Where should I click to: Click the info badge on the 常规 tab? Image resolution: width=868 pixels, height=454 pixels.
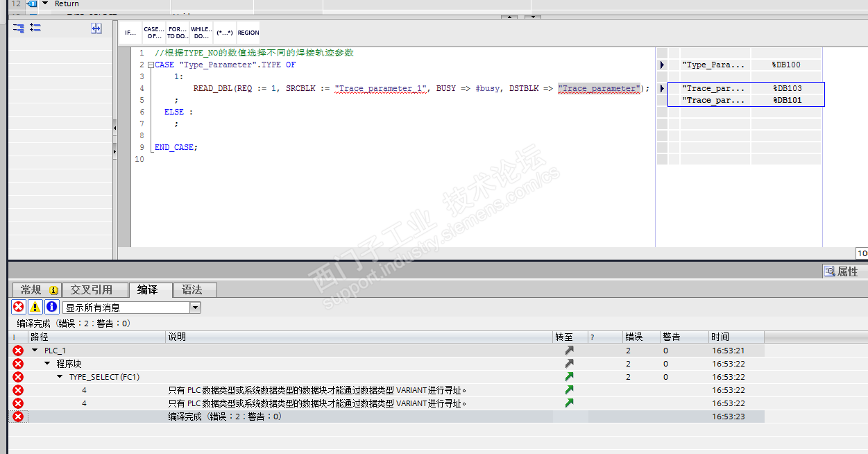(x=54, y=290)
